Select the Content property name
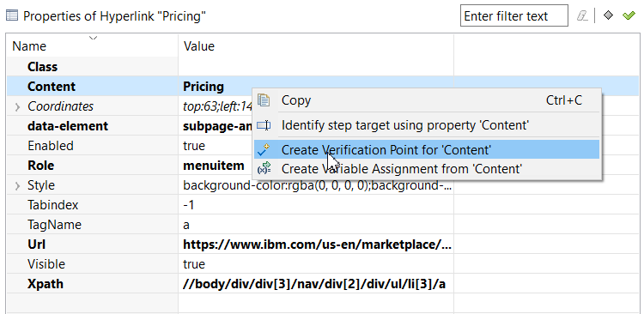This screenshot has height=314, width=644. tap(52, 87)
